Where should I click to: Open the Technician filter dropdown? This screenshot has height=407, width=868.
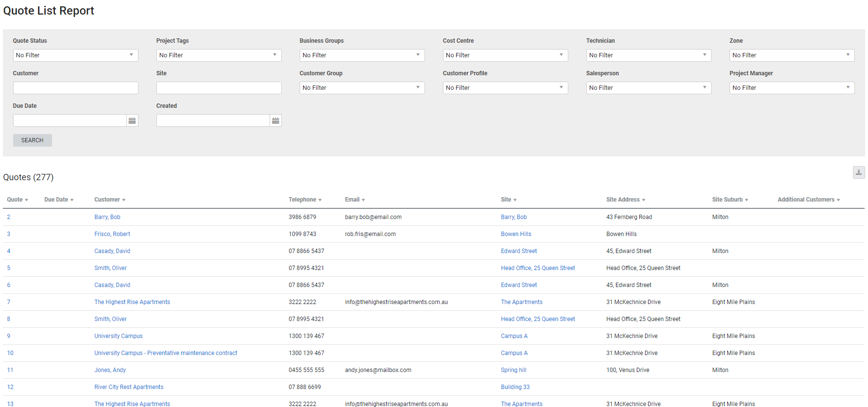pyautogui.click(x=648, y=55)
